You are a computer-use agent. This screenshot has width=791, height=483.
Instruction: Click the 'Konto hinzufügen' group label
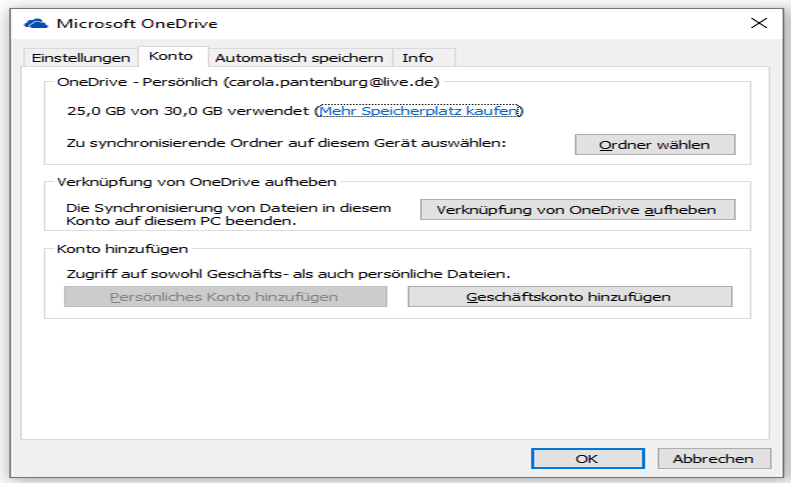click(122, 249)
